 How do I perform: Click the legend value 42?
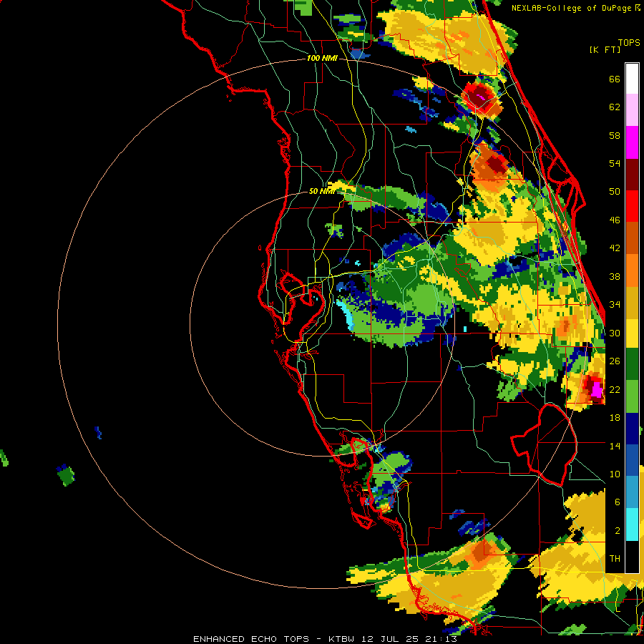(x=615, y=248)
